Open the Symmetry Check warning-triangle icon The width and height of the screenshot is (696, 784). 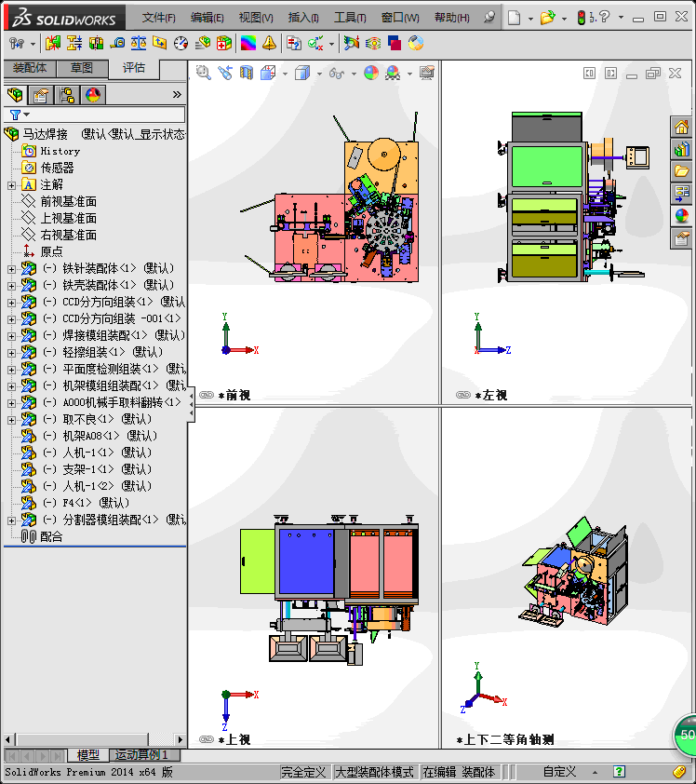[269, 44]
